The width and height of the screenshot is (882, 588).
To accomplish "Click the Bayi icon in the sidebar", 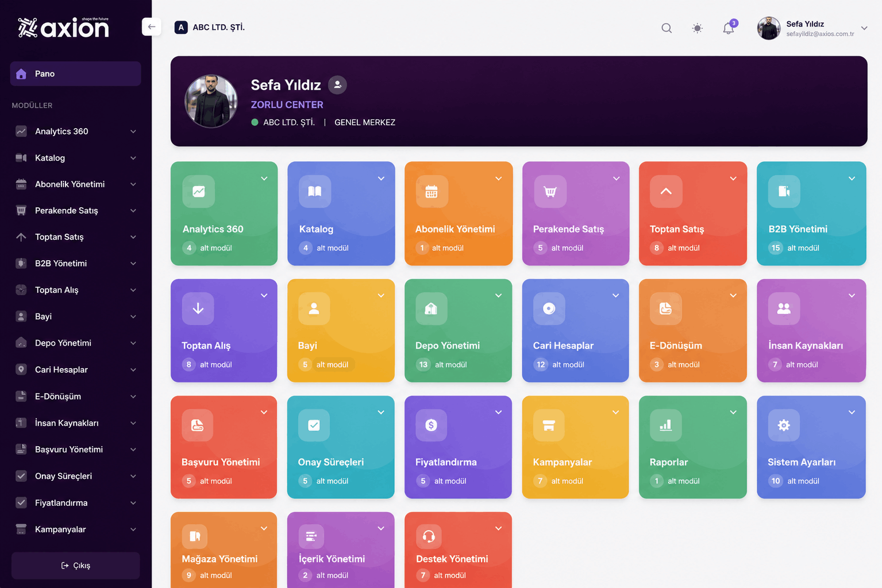I will click(x=21, y=316).
